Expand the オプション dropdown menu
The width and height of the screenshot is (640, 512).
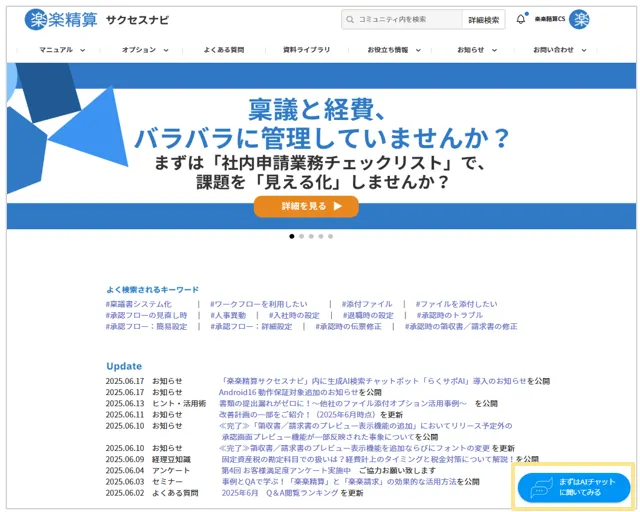[x=145, y=49]
